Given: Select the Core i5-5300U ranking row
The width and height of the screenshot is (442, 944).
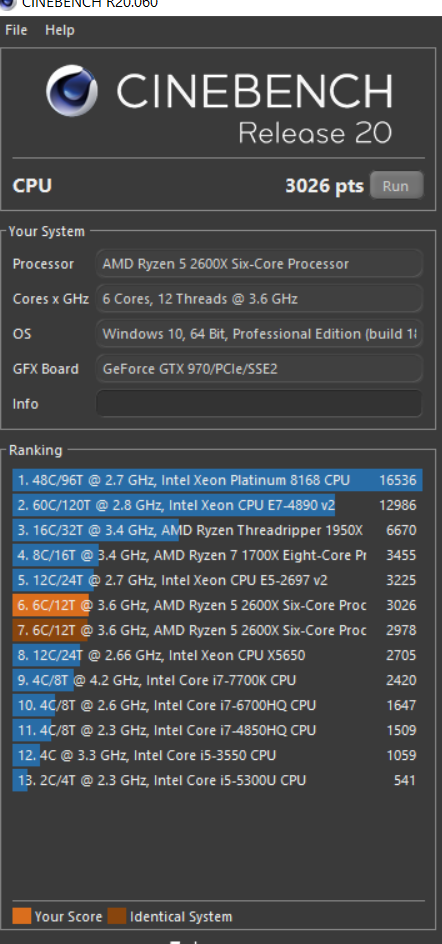Looking at the screenshot, I should point(217,780).
